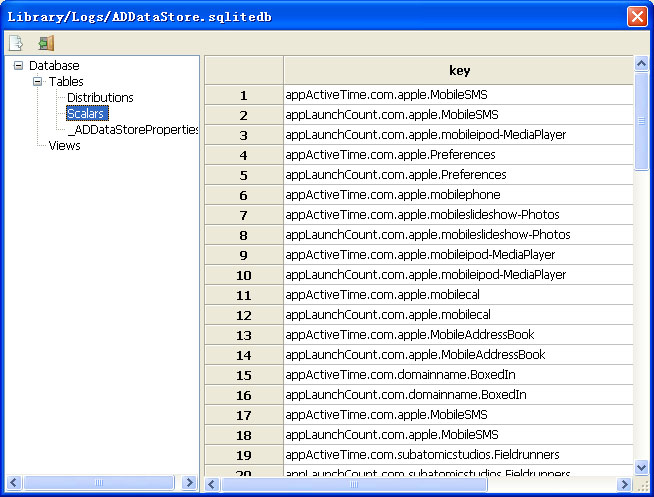Collapse the Tables tree node
This screenshot has width=654, height=497.
[38, 81]
